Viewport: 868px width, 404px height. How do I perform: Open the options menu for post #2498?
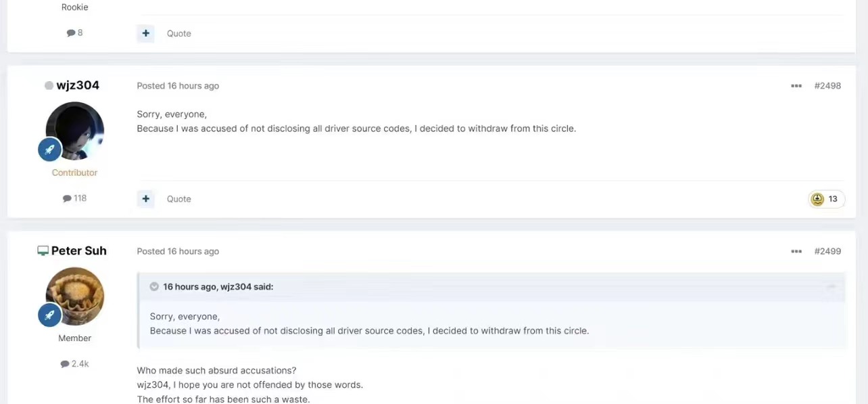(796, 86)
